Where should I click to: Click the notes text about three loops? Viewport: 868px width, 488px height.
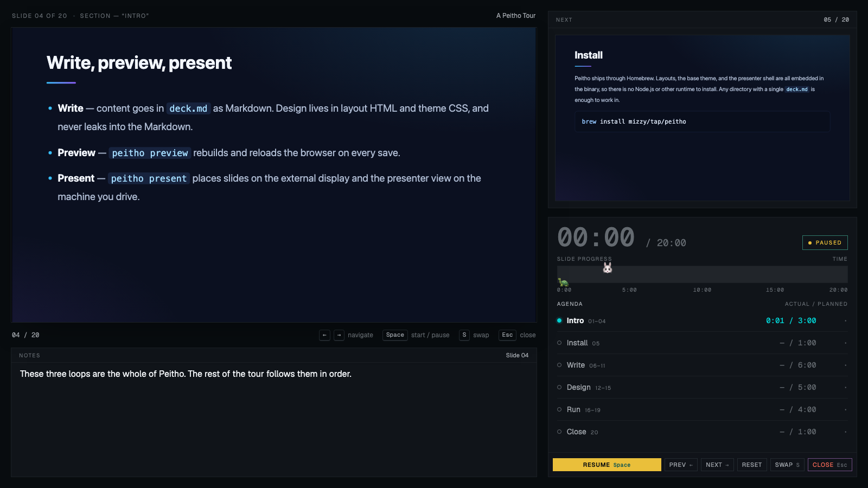(186, 374)
